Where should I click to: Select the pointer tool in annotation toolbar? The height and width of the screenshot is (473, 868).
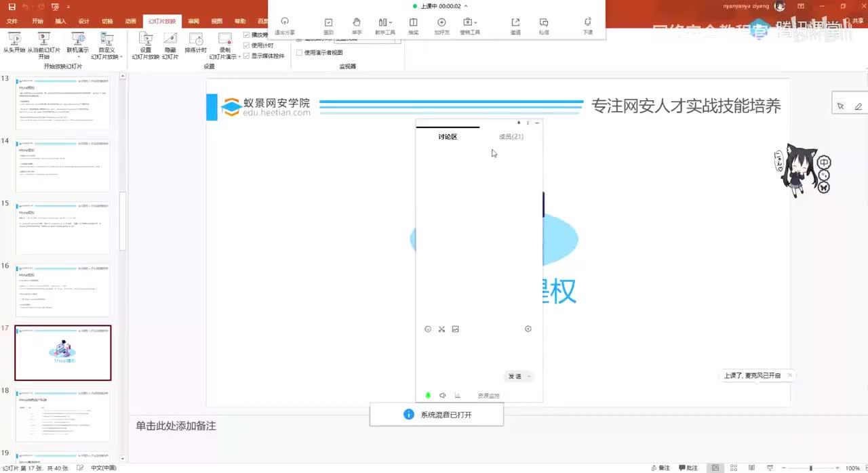(x=841, y=106)
